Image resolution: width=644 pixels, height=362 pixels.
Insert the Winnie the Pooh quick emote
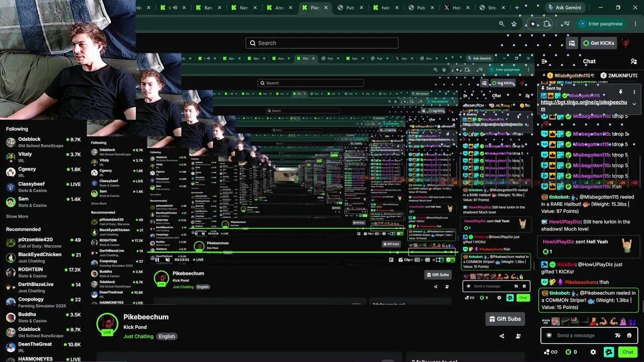593,321
